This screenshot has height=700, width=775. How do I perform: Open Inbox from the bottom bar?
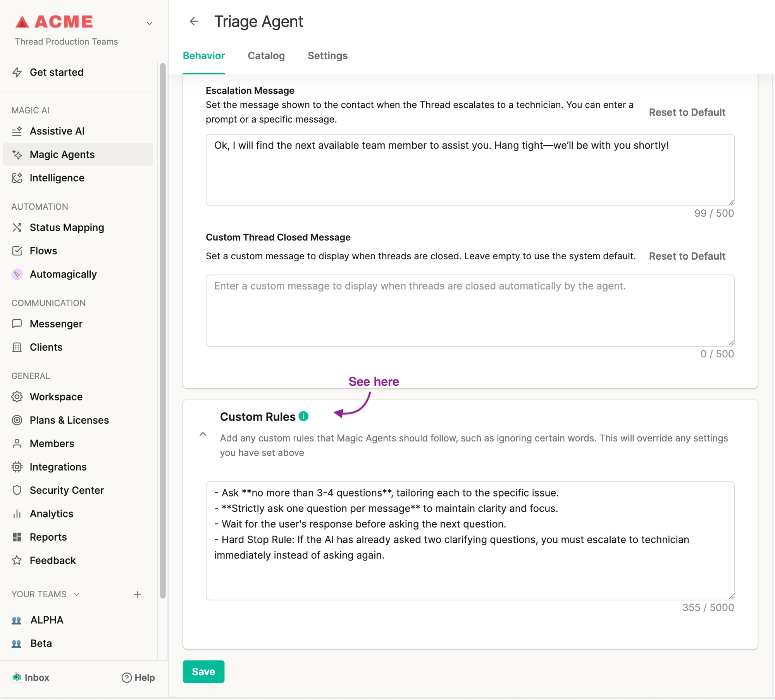(31, 678)
